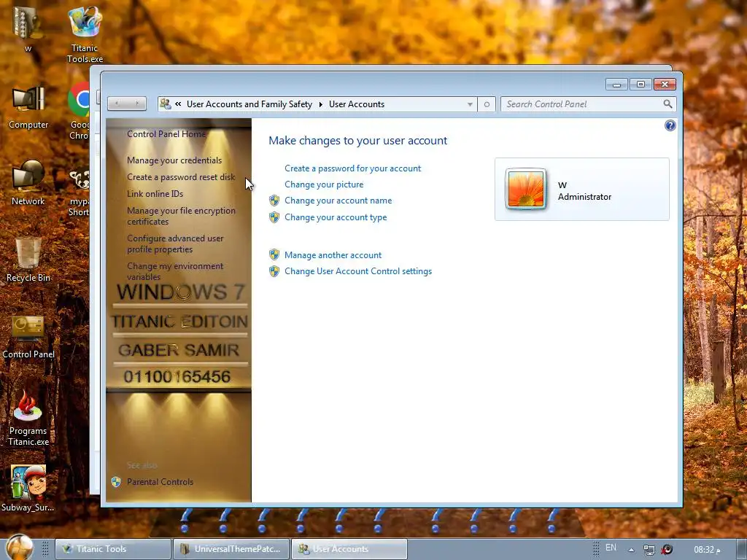Click shield icon beside Change User Account Control settings
747x560 pixels.
(x=274, y=271)
